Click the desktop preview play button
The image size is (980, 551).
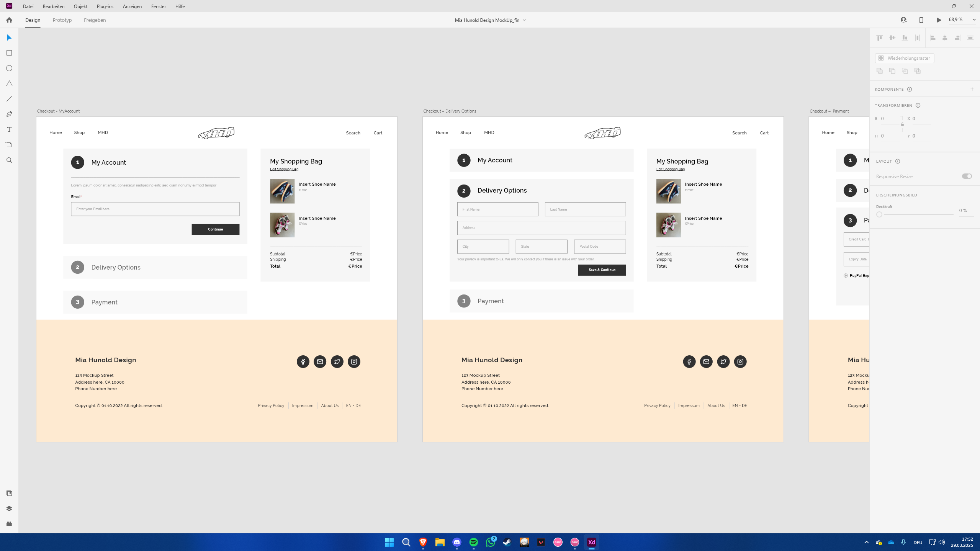coord(939,20)
